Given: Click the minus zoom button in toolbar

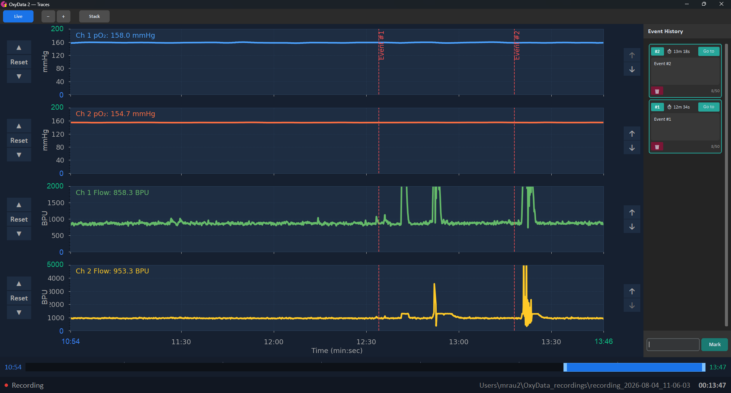Looking at the screenshot, I should click(x=48, y=16).
